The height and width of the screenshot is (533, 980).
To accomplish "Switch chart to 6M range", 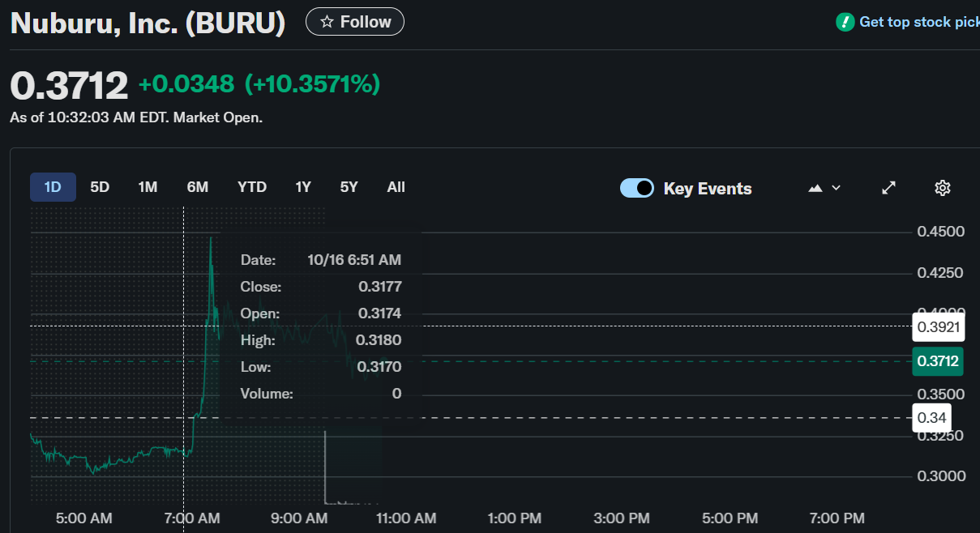I will click(198, 187).
